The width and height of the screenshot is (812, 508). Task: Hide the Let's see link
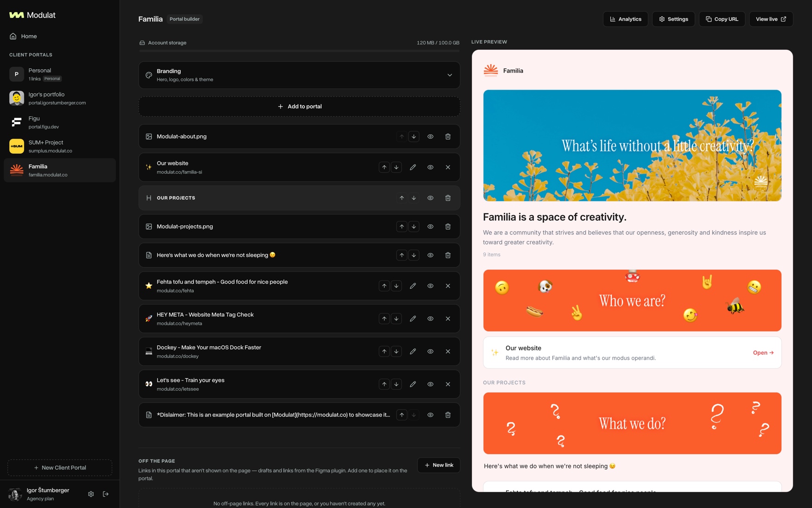pos(430,384)
